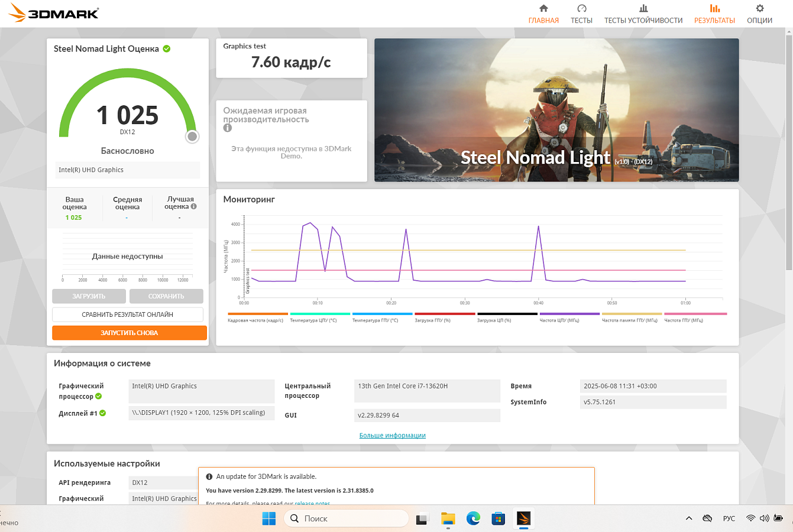Click the 3DMark logo
The height and width of the screenshot is (532, 793).
tap(54, 12)
